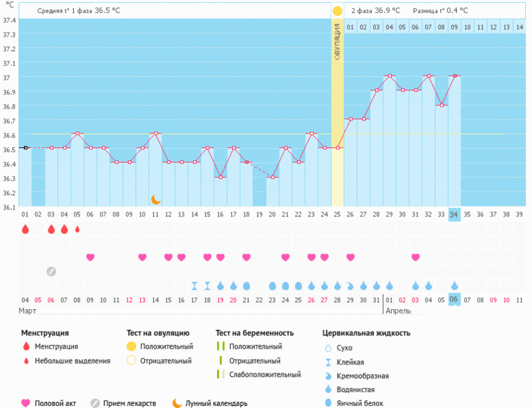Click phase 2 day 09 header cell
Viewport: 532px width, 408px height.
click(x=454, y=27)
